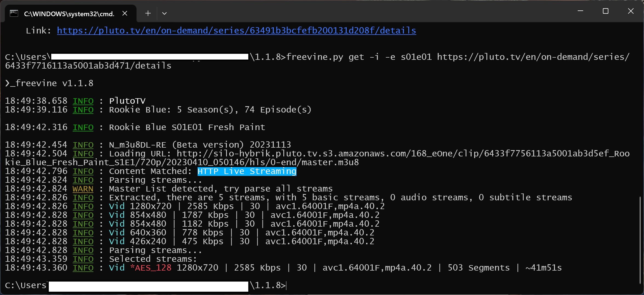This screenshot has height=295, width=644.
Task: Click the cmd icon in the tab
Action: [x=14, y=13]
